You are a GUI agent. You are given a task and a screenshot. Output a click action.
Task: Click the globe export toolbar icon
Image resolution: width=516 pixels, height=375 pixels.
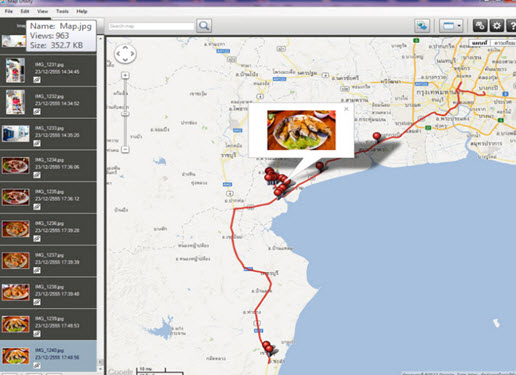(422, 26)
